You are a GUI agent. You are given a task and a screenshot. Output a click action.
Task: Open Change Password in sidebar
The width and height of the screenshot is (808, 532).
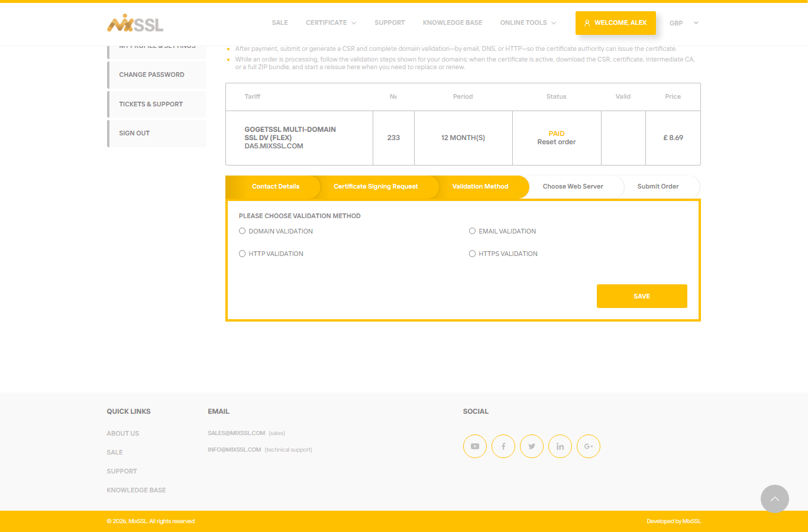(157, 74)
